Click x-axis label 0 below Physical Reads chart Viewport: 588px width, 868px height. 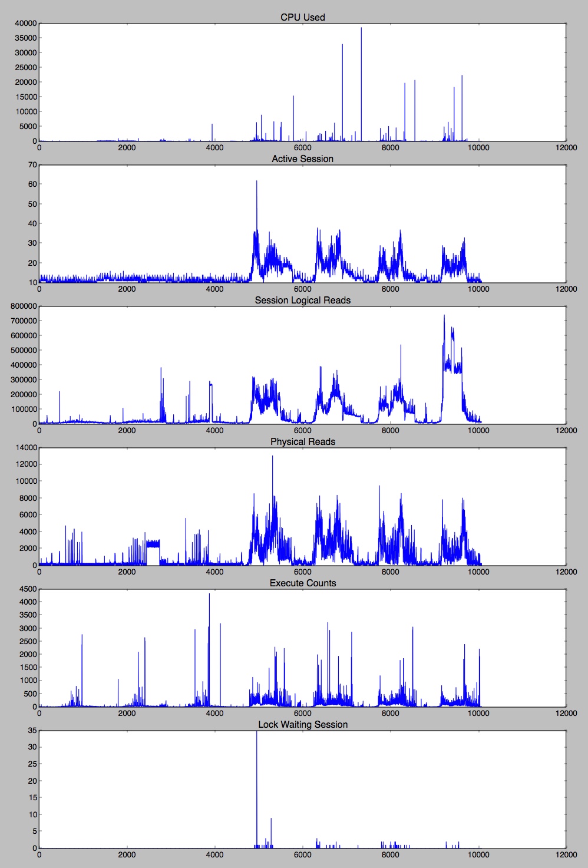[39, 572]
